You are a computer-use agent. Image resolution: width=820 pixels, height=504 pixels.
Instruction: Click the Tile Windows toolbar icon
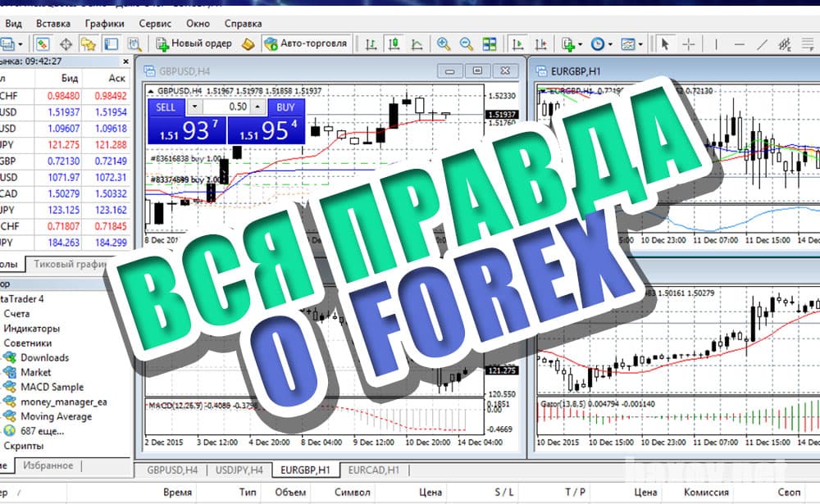pos(489,43)
